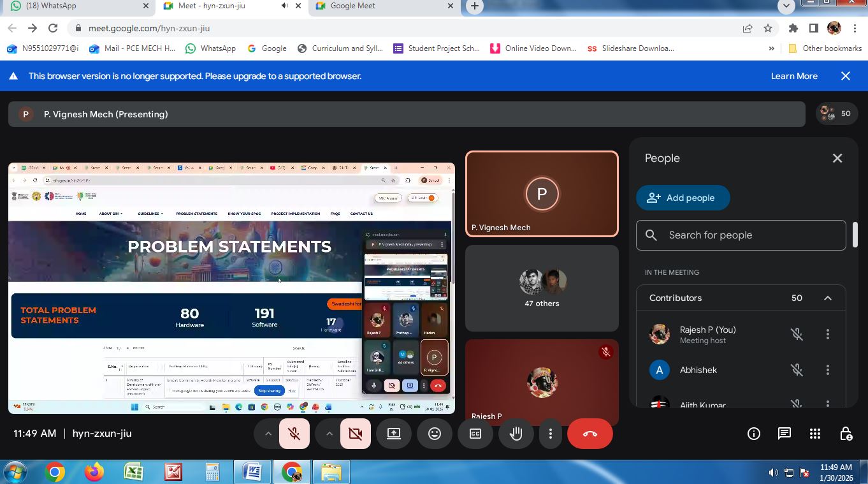Click the present screen icon
868x484 pixels.
click(394, 434)
